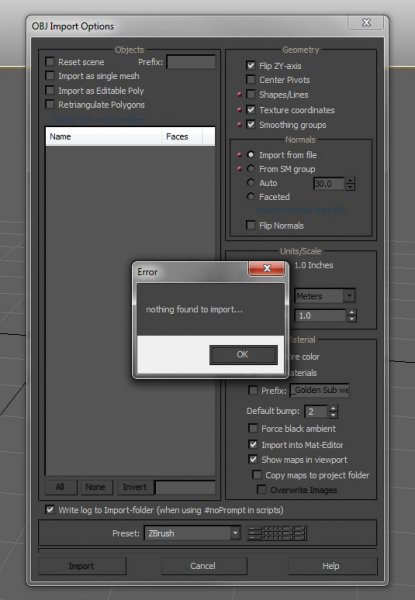Screen dimensions: 415x600
Task: Click the red dot beside Import from file
Action: click(x=239, y=155)
